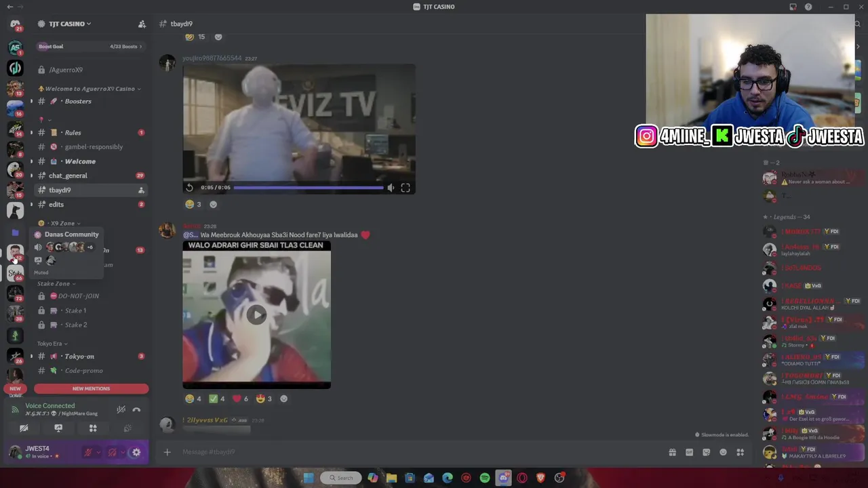
Task: Play the WALO ADRARI video
Action: pyautogui.click(x=256, y=314)
